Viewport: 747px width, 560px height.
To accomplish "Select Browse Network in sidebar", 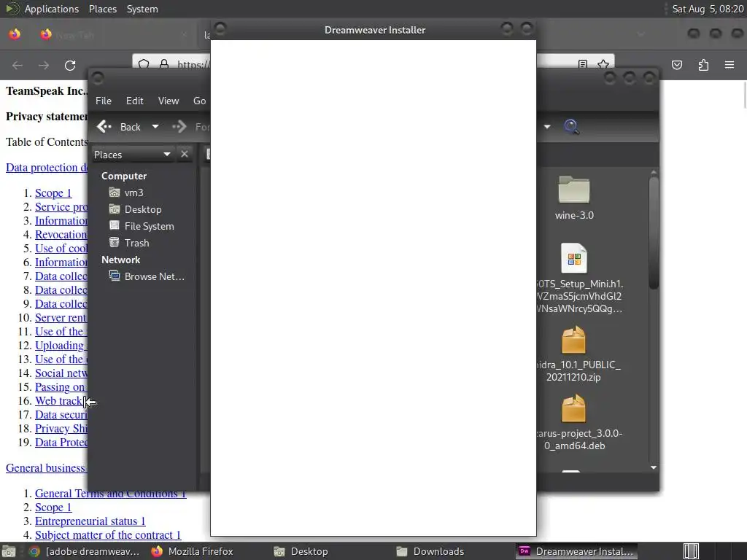I will point(147,276).
